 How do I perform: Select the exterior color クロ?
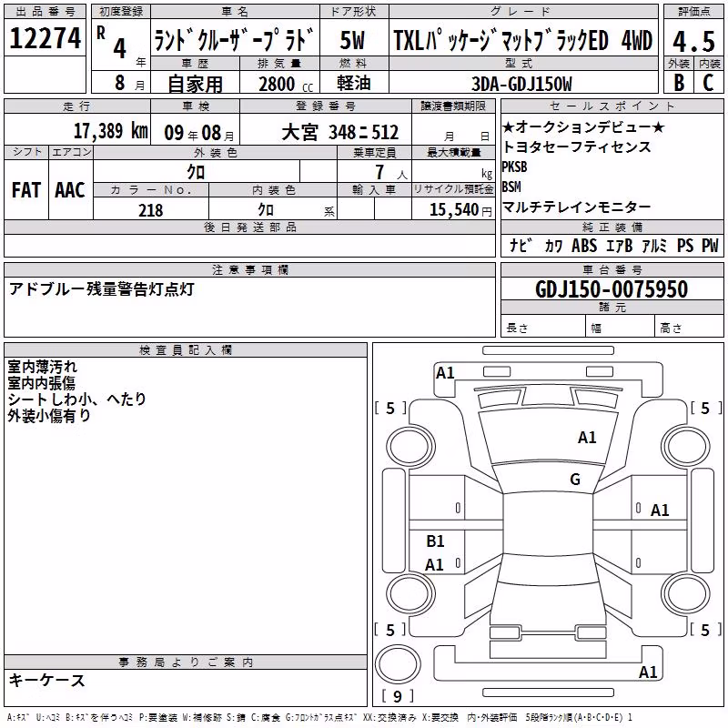click(x=196, y=172)
